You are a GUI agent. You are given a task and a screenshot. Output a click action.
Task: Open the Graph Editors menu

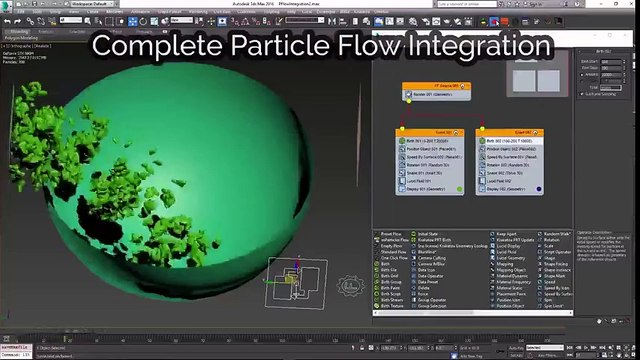click(169, 12)
